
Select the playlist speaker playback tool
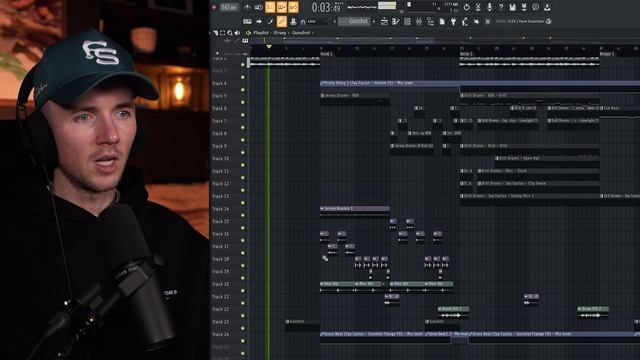pyautogui.click(x=237, y=33)
